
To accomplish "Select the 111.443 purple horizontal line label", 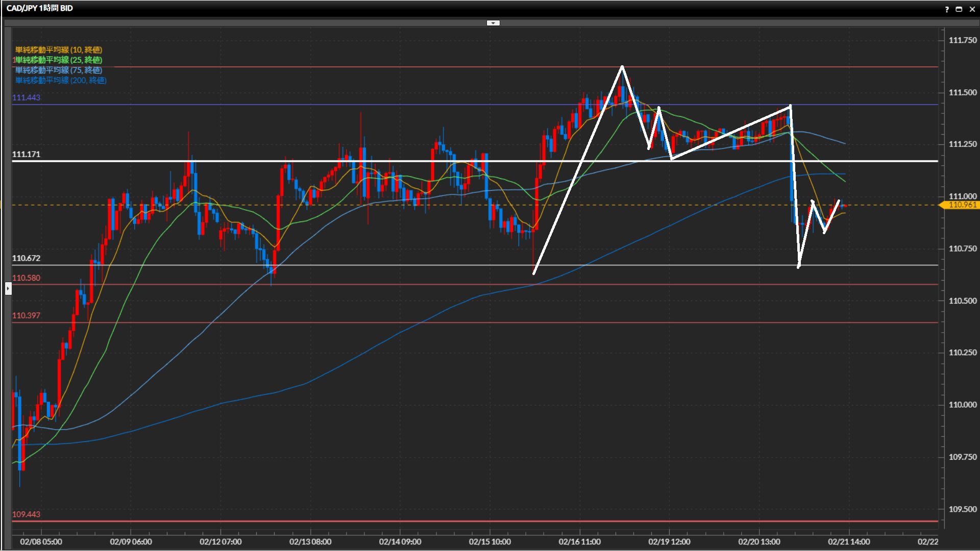I will (26, 97).
